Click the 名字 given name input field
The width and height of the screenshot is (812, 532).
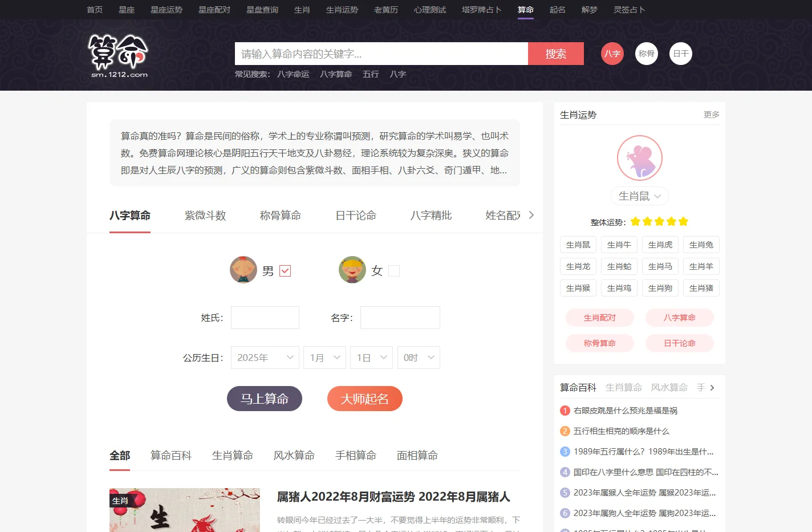pos(400,318)
